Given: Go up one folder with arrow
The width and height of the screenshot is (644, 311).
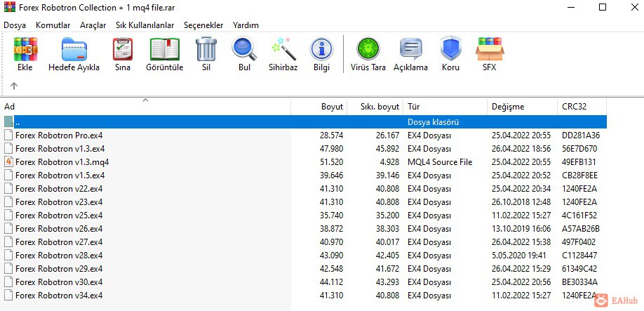Looking at the screenshot, I should click(14, 86).
